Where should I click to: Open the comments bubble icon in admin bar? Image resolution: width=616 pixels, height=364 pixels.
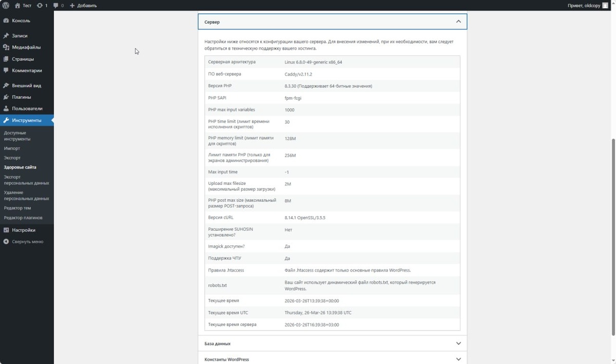point(56,5)
